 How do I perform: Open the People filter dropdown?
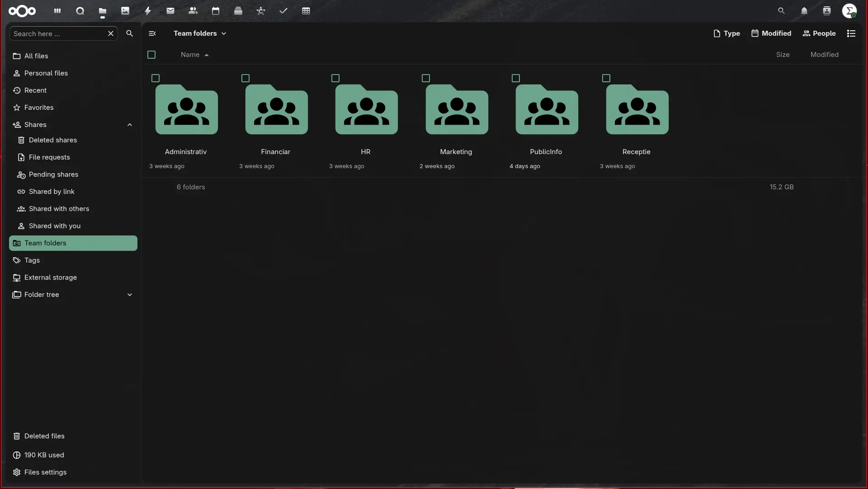[819, 33]
